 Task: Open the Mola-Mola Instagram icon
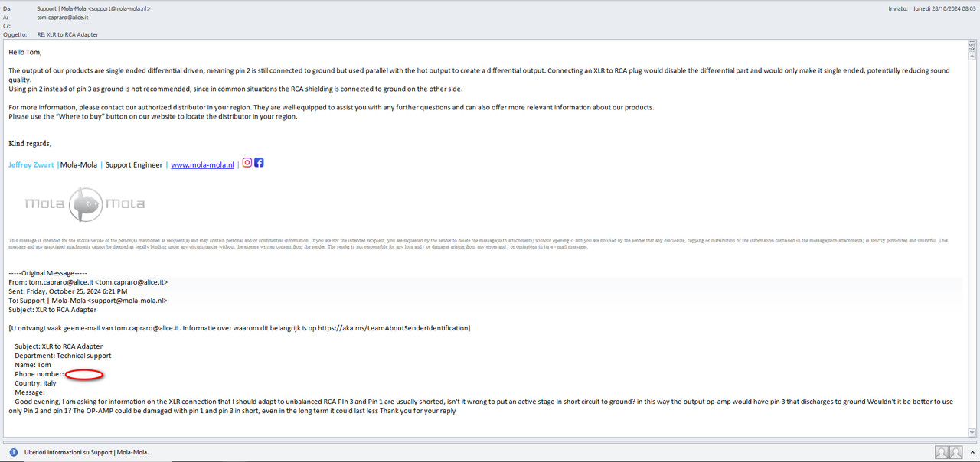tap(247, 163)
